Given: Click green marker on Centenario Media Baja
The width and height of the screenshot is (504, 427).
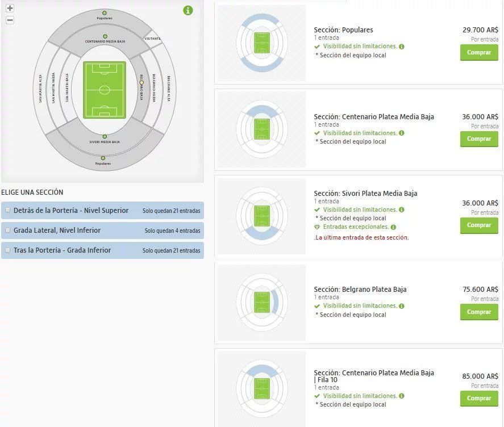Looking at the screenshot, I should [x=105, y=35].
